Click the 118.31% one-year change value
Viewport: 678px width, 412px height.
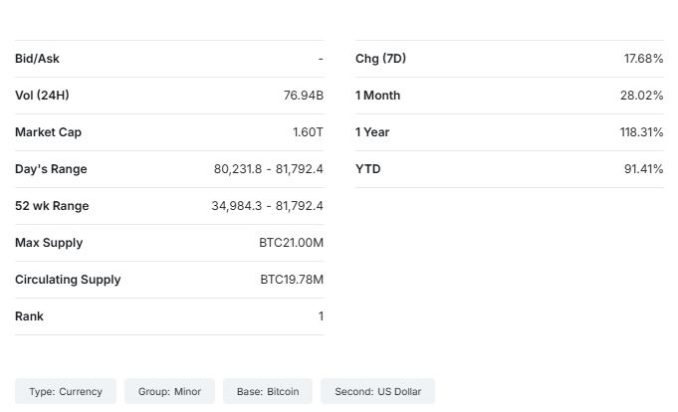[x=641, y=132]
